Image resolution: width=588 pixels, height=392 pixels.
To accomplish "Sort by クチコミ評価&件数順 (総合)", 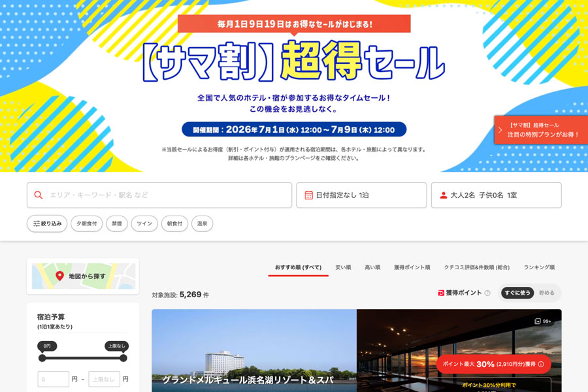I will 477,267.
